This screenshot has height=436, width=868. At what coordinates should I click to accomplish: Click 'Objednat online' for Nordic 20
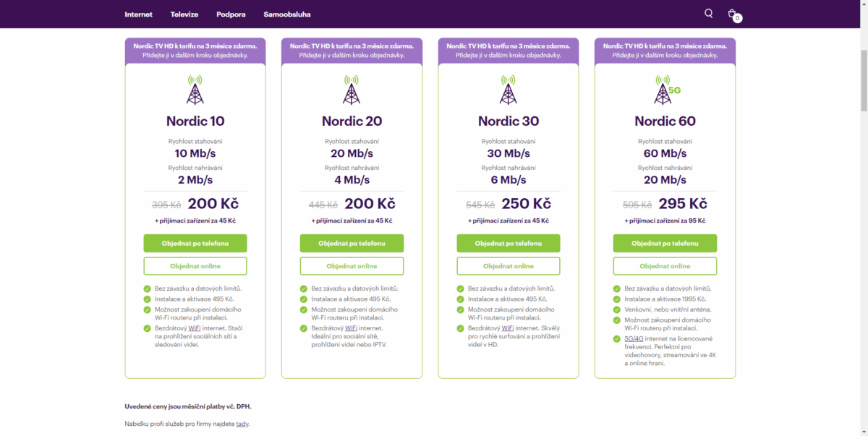click(x=352, y=265)
